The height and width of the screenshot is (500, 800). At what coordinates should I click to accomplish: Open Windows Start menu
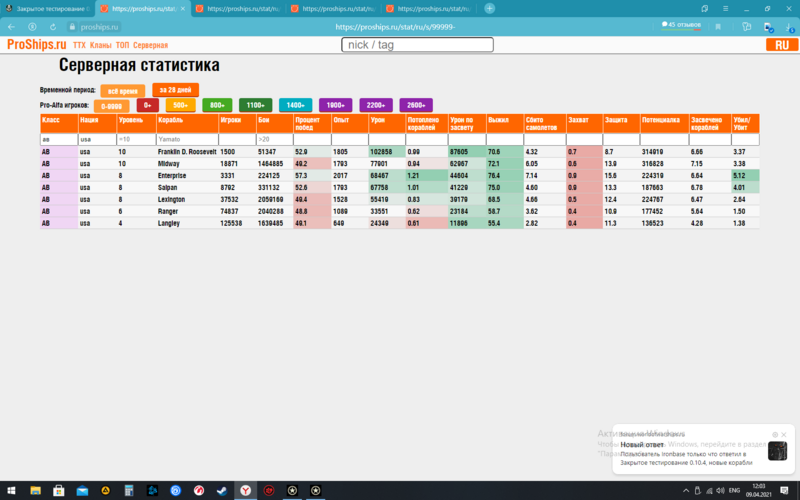point(10,490)
